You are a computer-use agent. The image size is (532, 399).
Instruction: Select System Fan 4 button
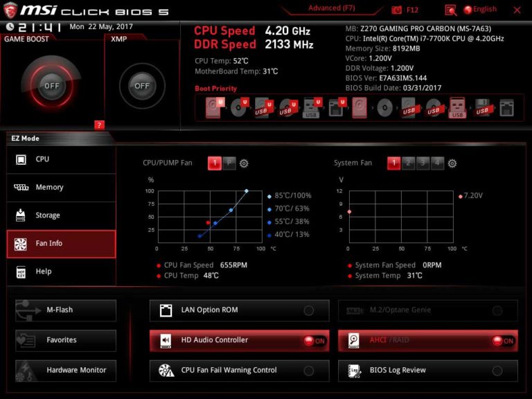tap(437, 163)
